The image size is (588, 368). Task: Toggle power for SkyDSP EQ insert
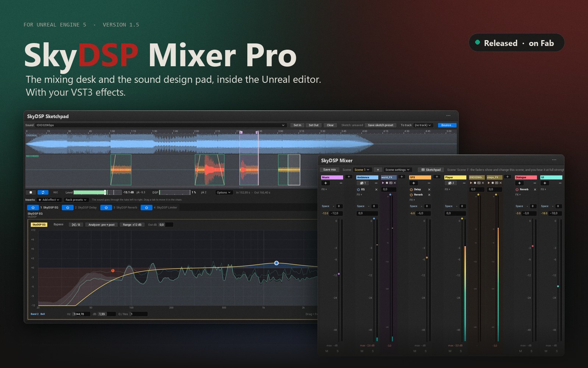[x=33, y=208]
